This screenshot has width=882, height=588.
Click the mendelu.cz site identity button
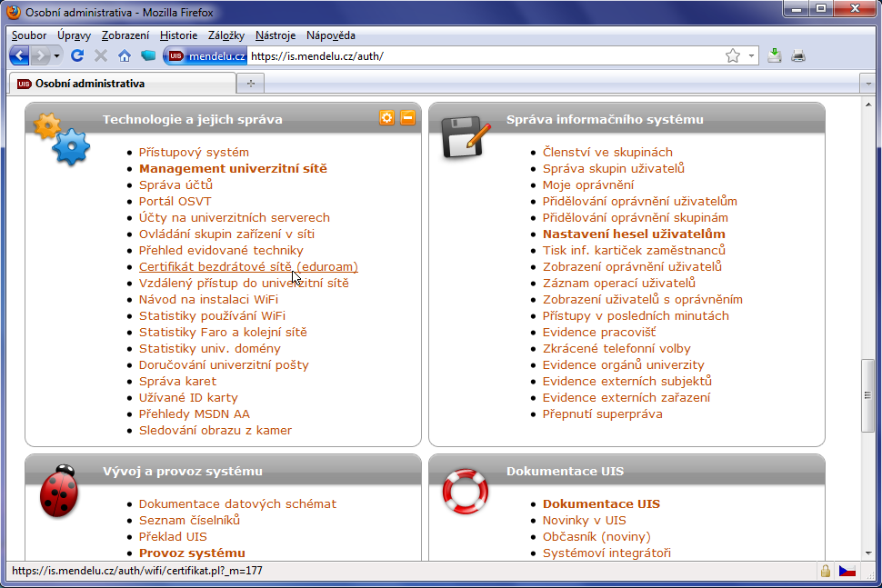tap(205, 55)
